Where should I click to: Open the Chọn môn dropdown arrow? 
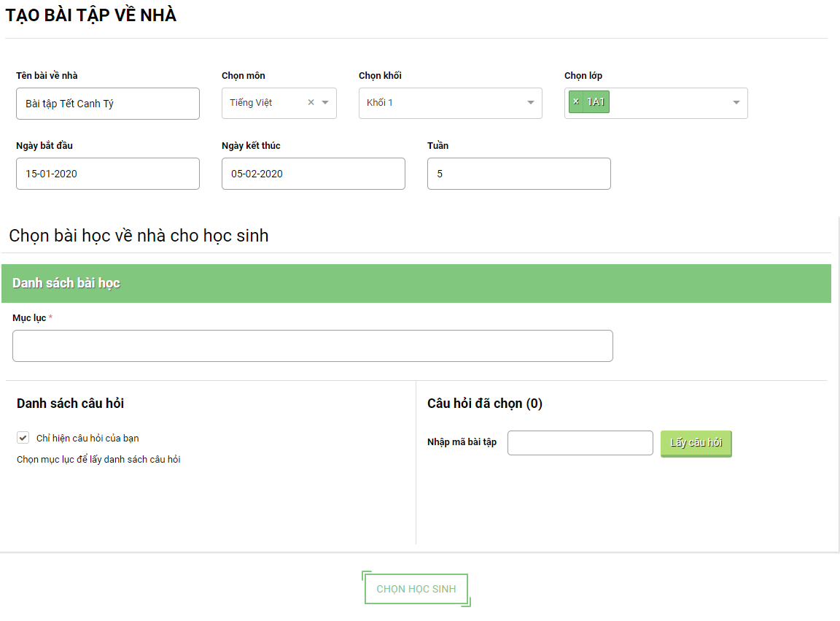coord(325,103)
